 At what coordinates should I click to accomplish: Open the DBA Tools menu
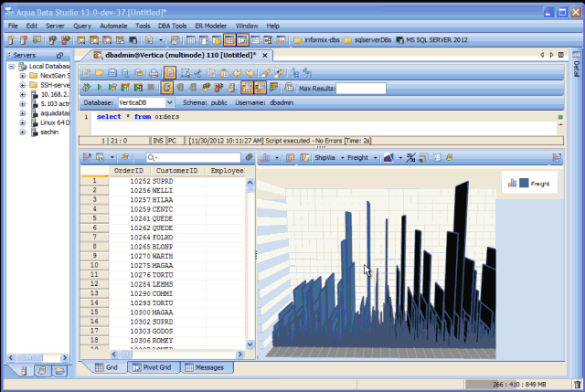pyautogui.click(x=172, y=26)
